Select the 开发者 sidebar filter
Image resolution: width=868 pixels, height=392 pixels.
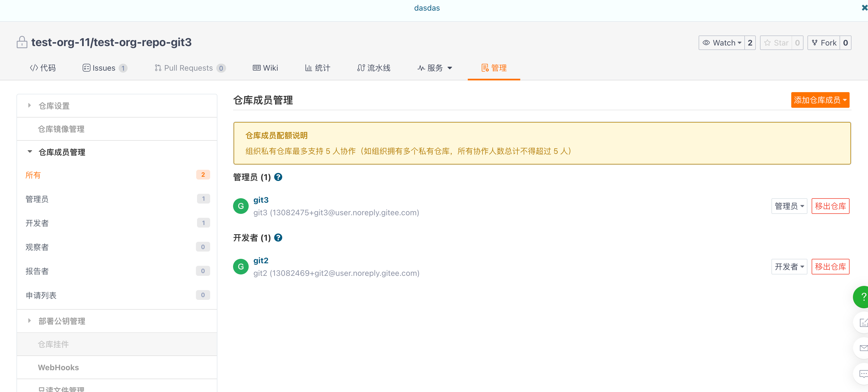117,223
